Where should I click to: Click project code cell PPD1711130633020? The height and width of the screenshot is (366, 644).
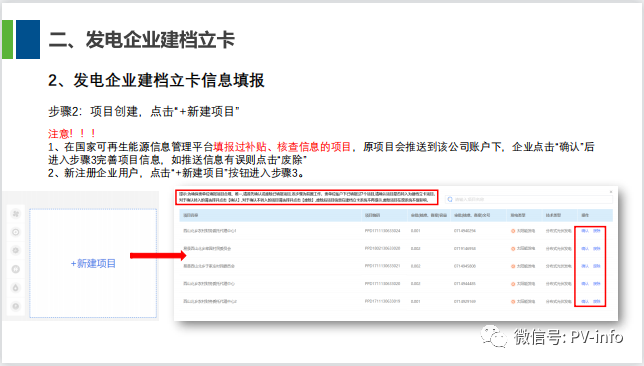point(382,284)
